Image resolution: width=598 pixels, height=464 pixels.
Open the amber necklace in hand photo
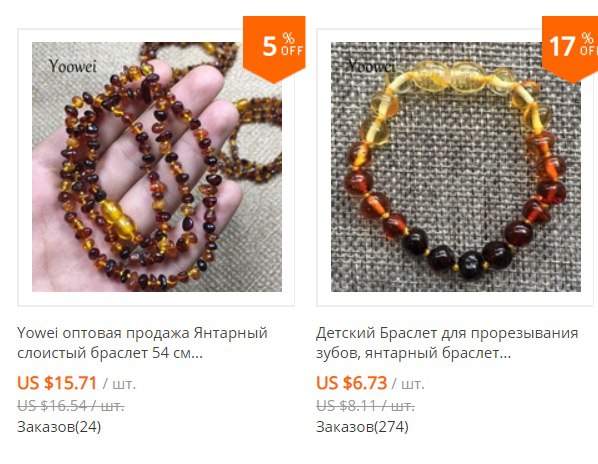coord(157,167)
